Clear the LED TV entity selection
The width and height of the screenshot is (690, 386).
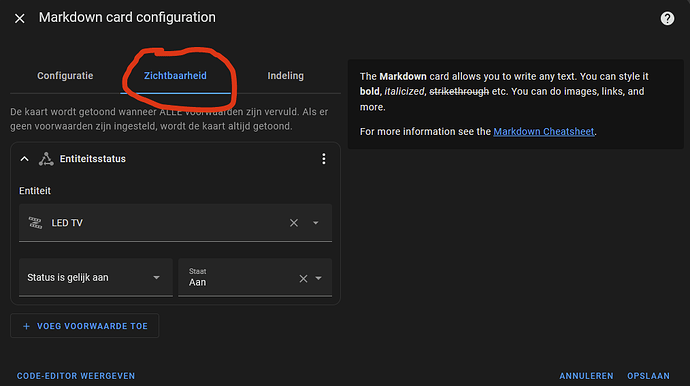pyautogui.click(x=294, y=223)
